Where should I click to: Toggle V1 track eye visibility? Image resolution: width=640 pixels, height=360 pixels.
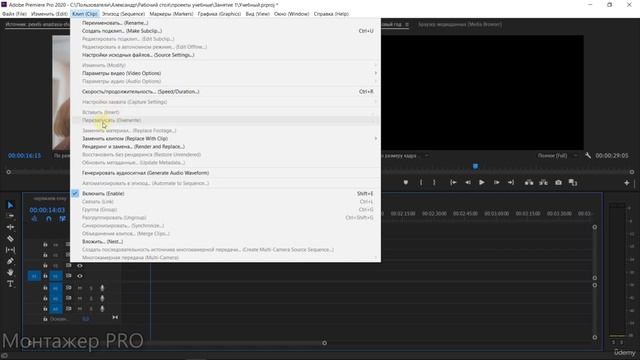tap(80, 276)
